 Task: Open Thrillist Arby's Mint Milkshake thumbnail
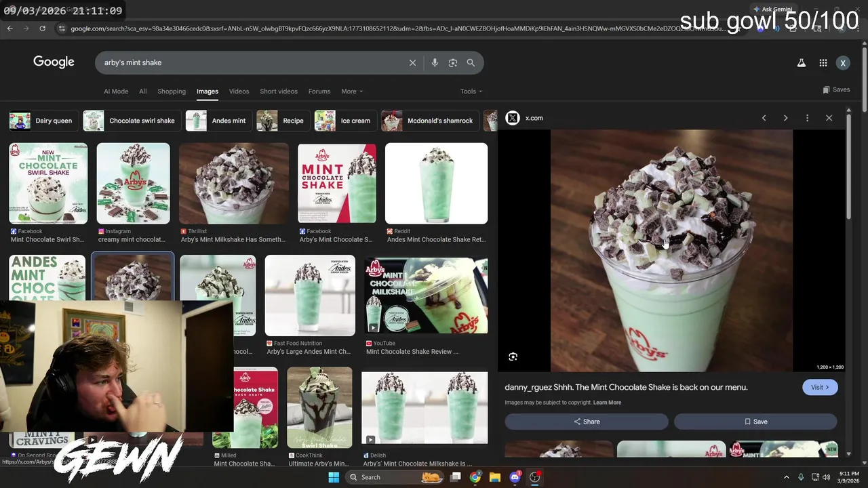pyautogui.click(x=234, y=184)
